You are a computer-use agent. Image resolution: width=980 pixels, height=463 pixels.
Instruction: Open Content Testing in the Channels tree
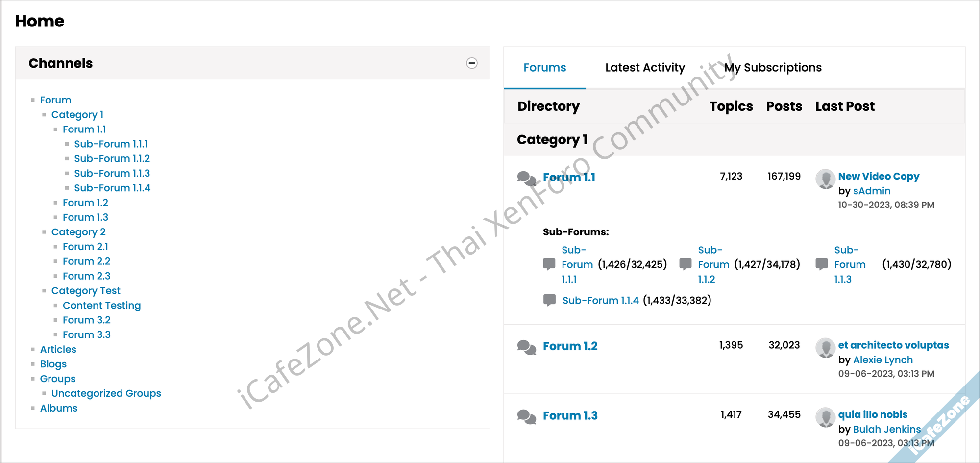tap(101, 306)
